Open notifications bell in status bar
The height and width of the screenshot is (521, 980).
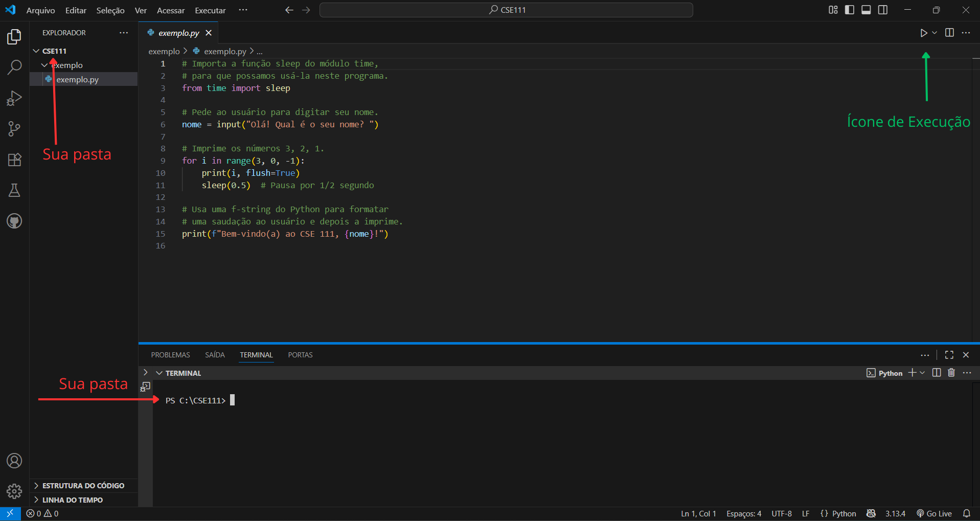click(967, 513)
